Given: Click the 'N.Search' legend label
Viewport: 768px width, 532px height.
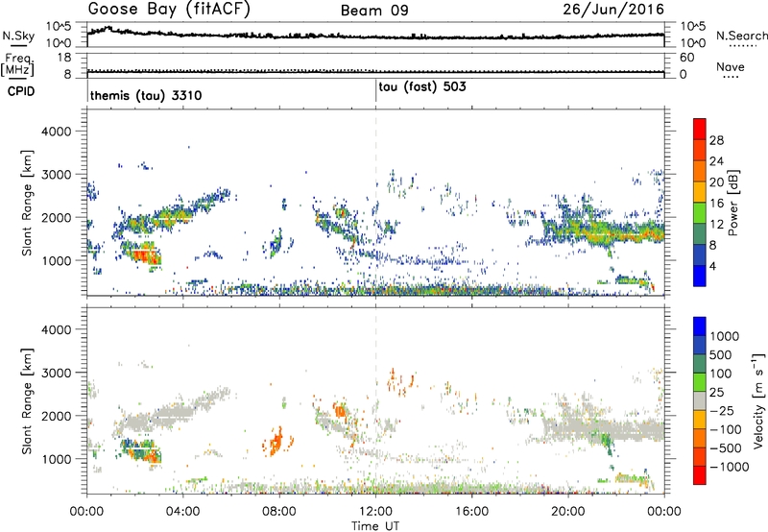Looking at the screenshot, I should click(x=741, y=36).
